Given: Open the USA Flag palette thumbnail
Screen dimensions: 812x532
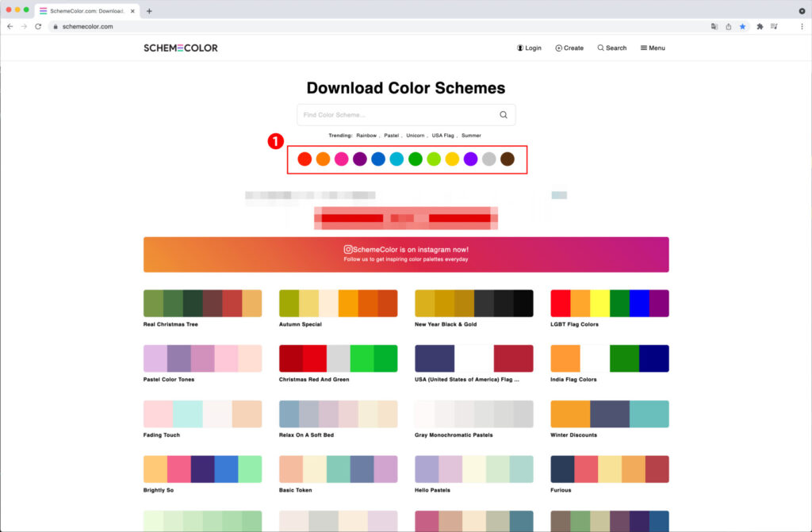Looking at the screenshot, I should tap(474, 358).
